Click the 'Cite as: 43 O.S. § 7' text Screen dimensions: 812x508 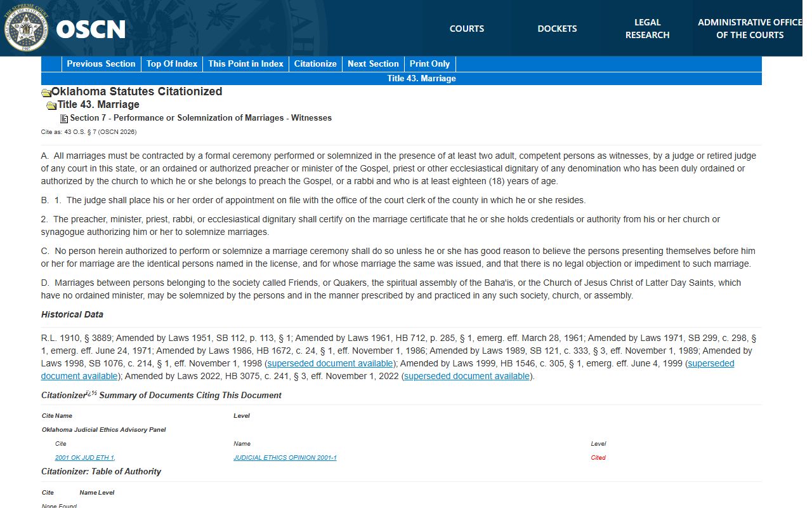click(x=89, y=132)
